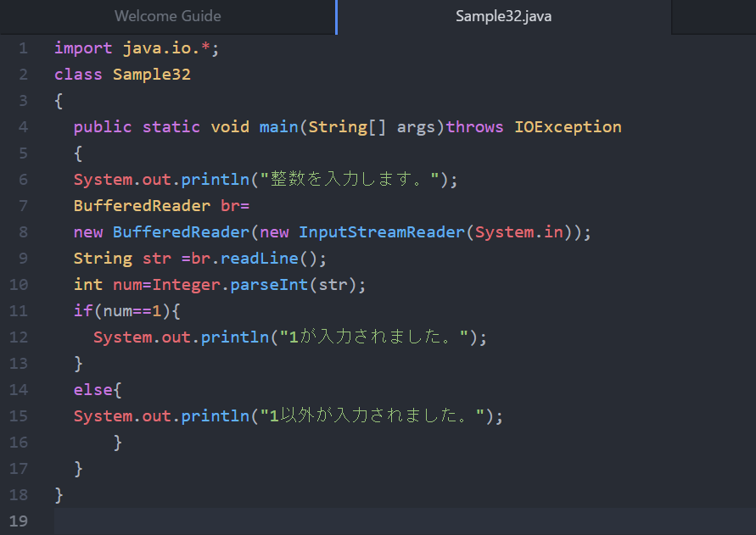Click 'System.in' on line 8
The image size is (756, 535).
pyautogui.click(x=519, y=232)
